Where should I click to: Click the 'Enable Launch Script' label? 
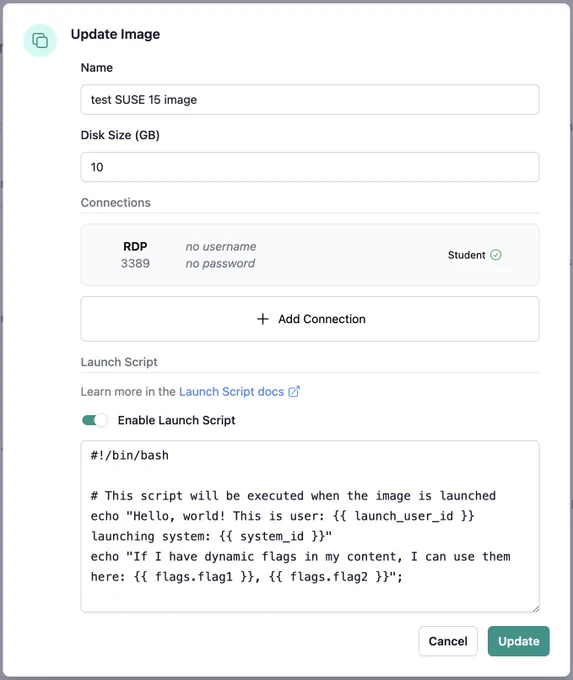tap(177, 420)
